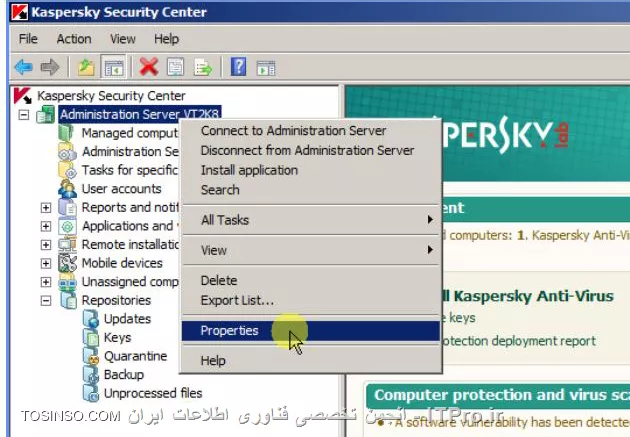Image resolution: width=630 pixels, height=437 pixels.
Task: Click the Show/Hide Action Pane icon
Action: (266, 68)
